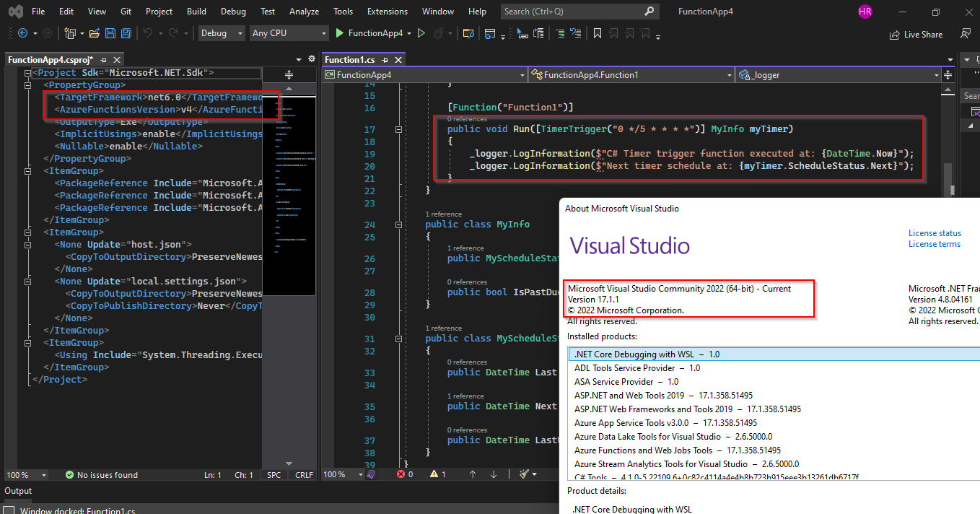This screenshot has height=514, width=980.
Task: Click the License status link
Action: coord(934,233)
